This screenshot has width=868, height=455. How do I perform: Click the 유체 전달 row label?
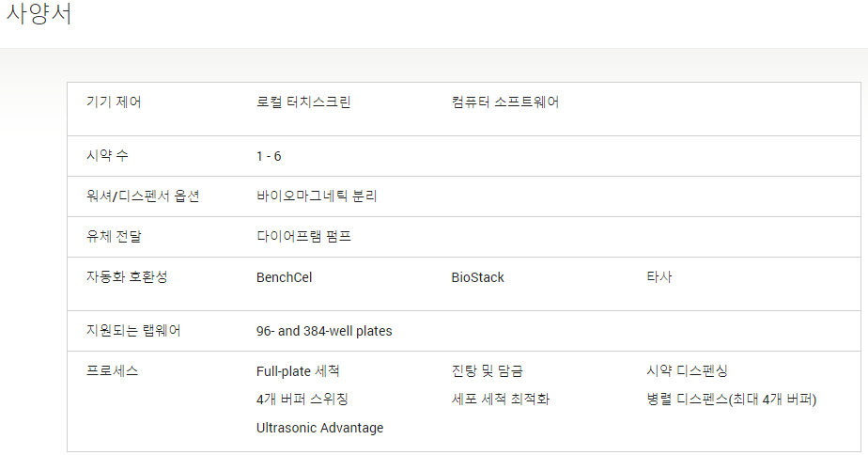click(114, 237)
